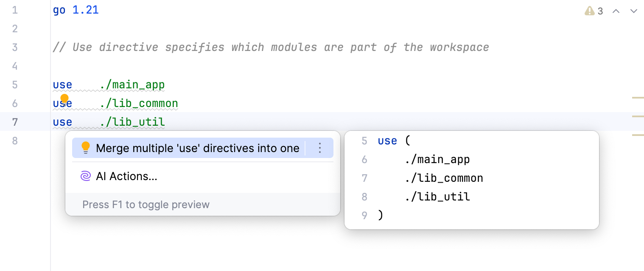Viewport: 644px width, 271px height.
Task: Click the './main_app' use directive path
Action: [x=132, y=85]
